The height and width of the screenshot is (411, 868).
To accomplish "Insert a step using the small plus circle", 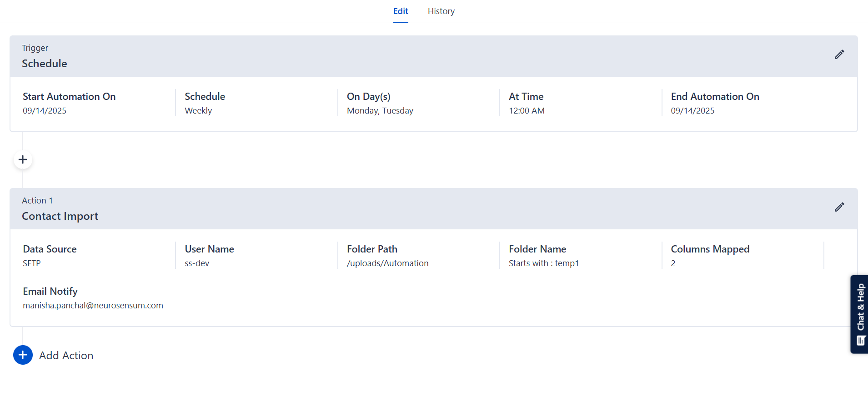I will 23,160.
